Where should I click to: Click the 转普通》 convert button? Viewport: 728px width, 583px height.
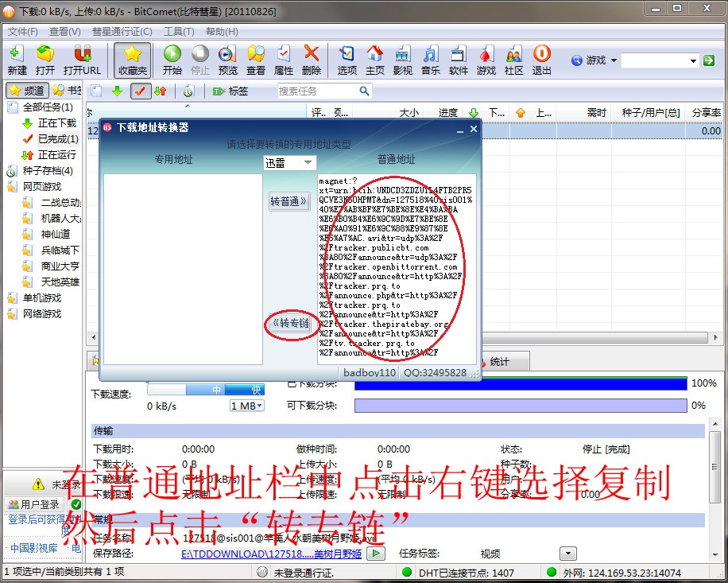pyautogui.click(x=289, y=201)
